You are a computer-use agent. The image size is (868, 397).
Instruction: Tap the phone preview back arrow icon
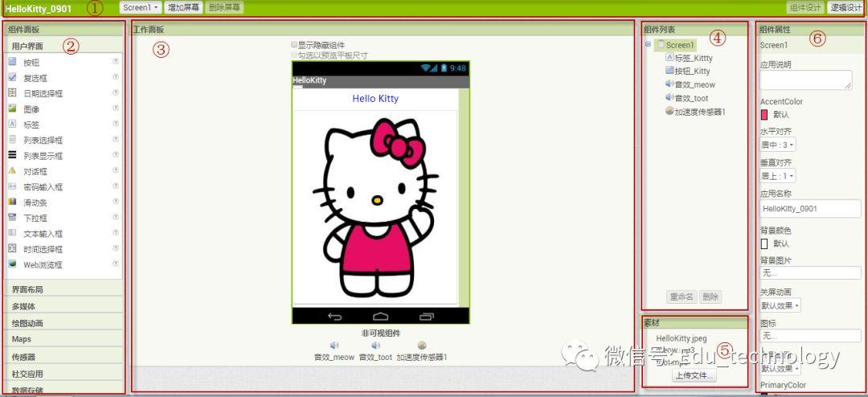[335, 317]
